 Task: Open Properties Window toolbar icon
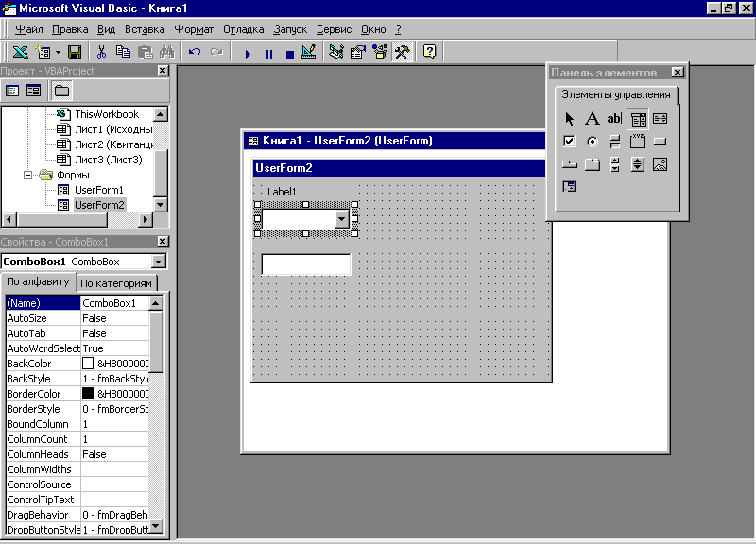[x=358, y=52]
